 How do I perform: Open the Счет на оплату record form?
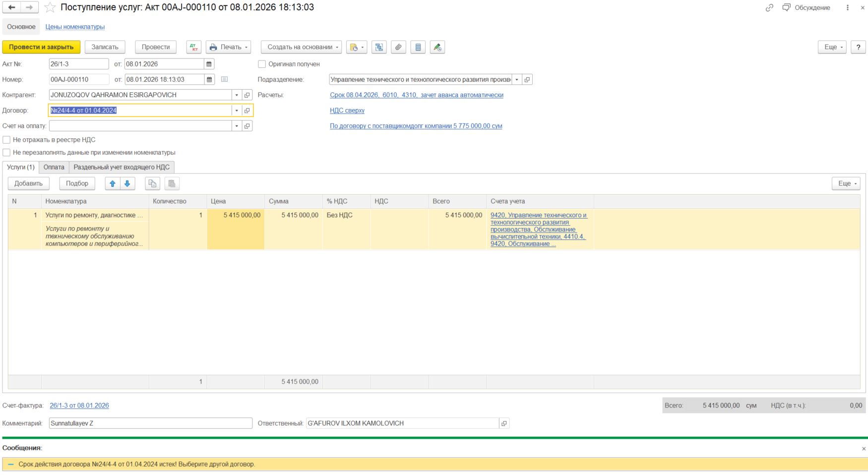click(x=247, y=126)
